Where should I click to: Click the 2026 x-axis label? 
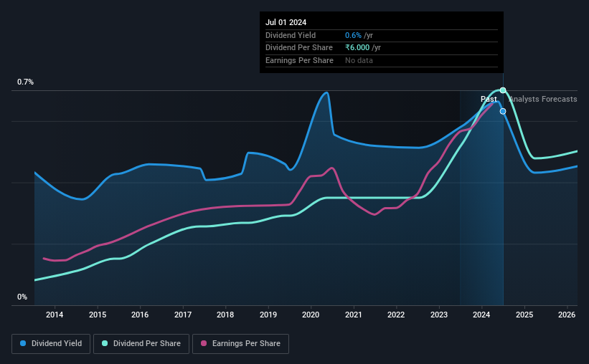coord(567,315)
